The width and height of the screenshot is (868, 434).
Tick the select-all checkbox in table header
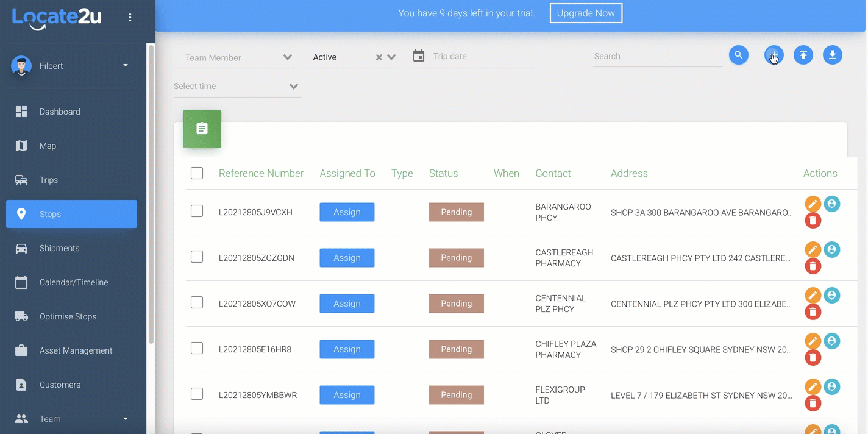[x=197, y=173]
